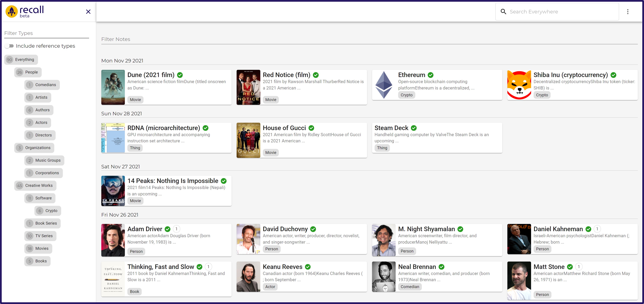Open the Keanu Reeves note title
644x304 pixels.
[x=283, y=267]
